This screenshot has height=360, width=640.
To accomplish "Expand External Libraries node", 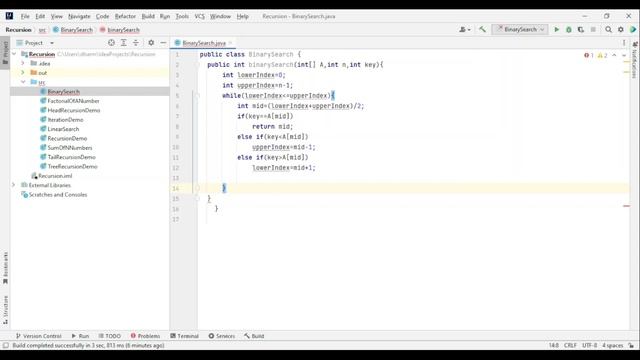I will (14, 185).
